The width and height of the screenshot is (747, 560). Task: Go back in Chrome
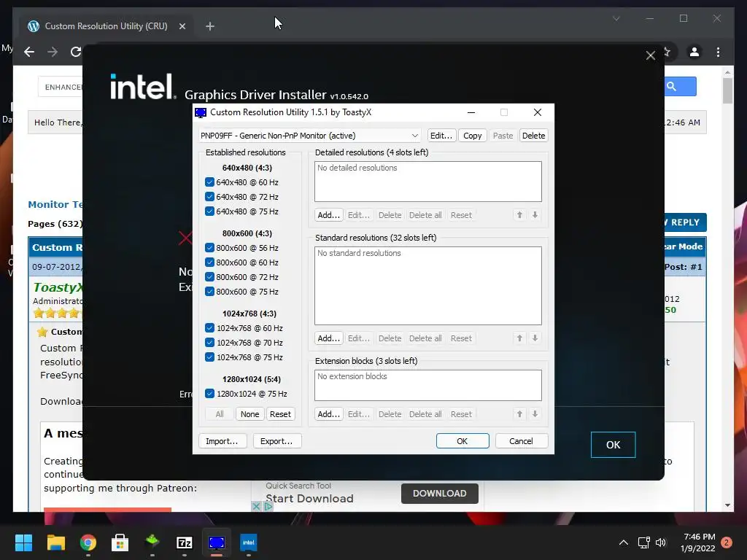29,52
